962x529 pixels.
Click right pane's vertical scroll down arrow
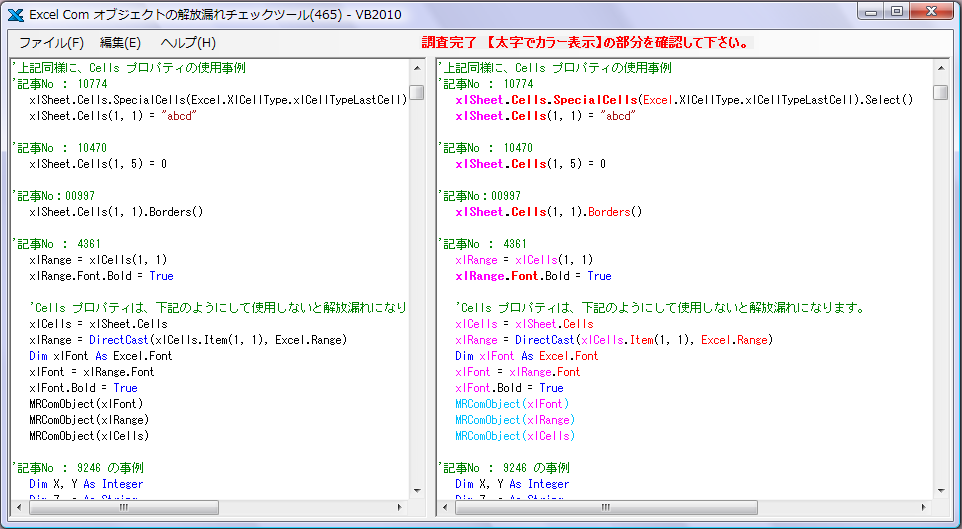pyautogui.click(x=941, y=491)
